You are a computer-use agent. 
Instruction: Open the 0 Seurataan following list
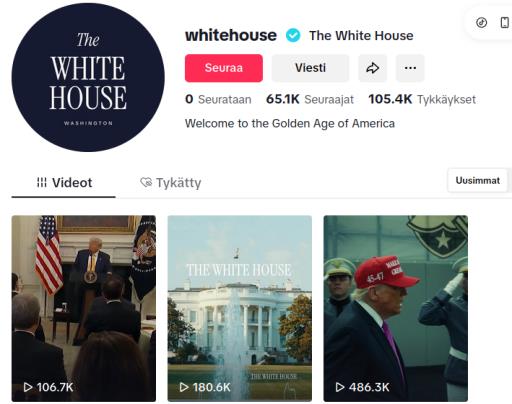[x=218, y=99]
